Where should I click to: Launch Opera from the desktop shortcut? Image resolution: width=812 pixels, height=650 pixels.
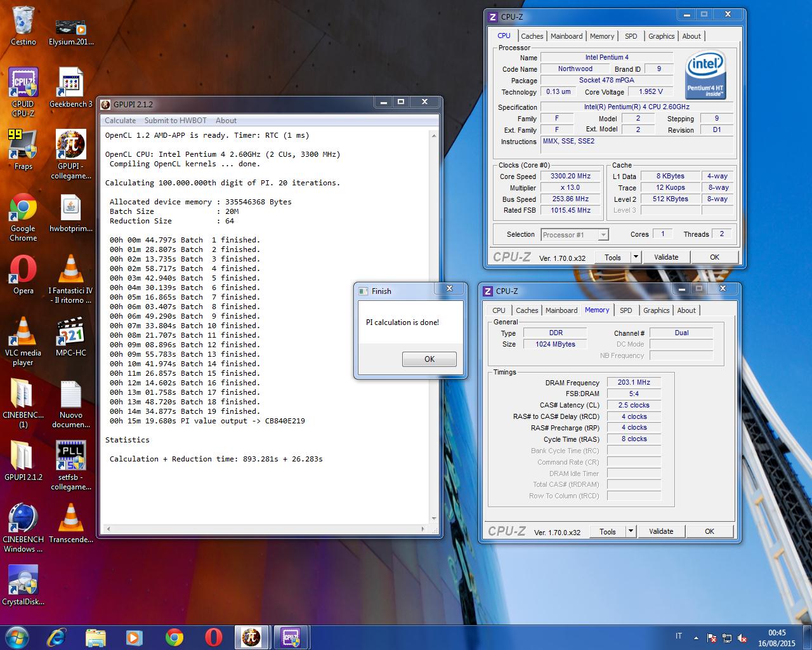coord(23,274)
